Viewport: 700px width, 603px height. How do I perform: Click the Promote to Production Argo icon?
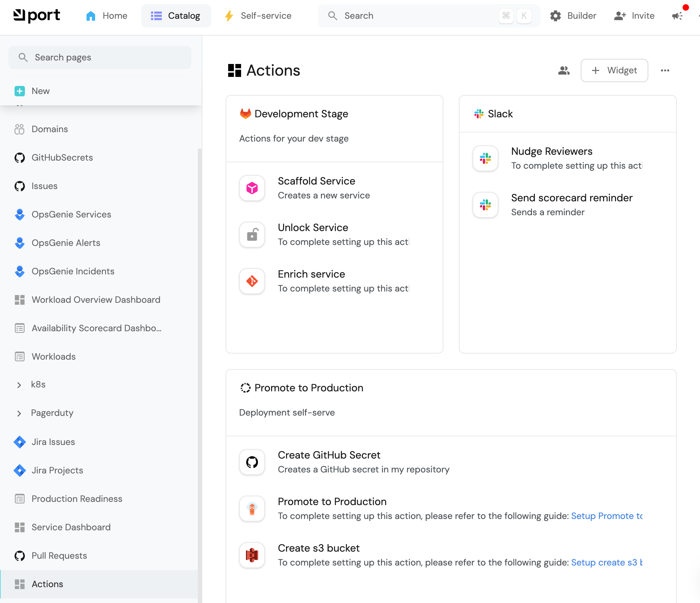tap(252, 508)
